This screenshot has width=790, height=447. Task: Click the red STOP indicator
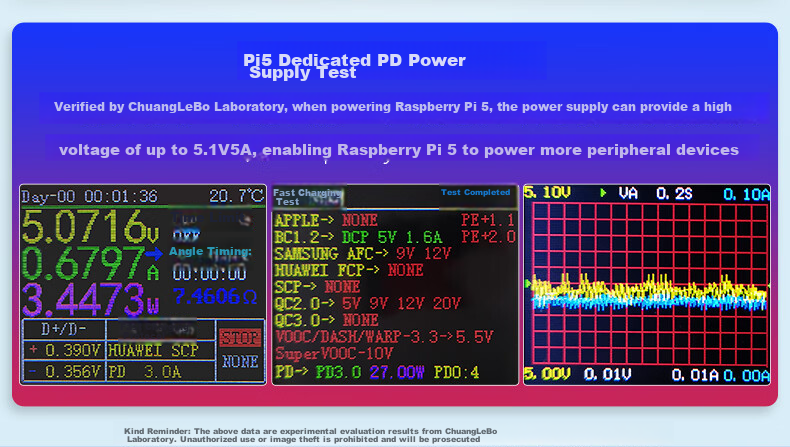tap(240, 338)
